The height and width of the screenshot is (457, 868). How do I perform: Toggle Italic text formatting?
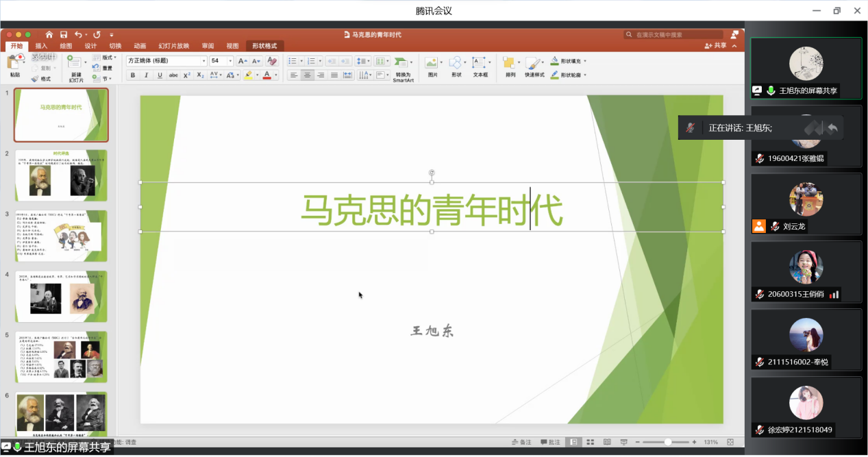click(147, 75)
